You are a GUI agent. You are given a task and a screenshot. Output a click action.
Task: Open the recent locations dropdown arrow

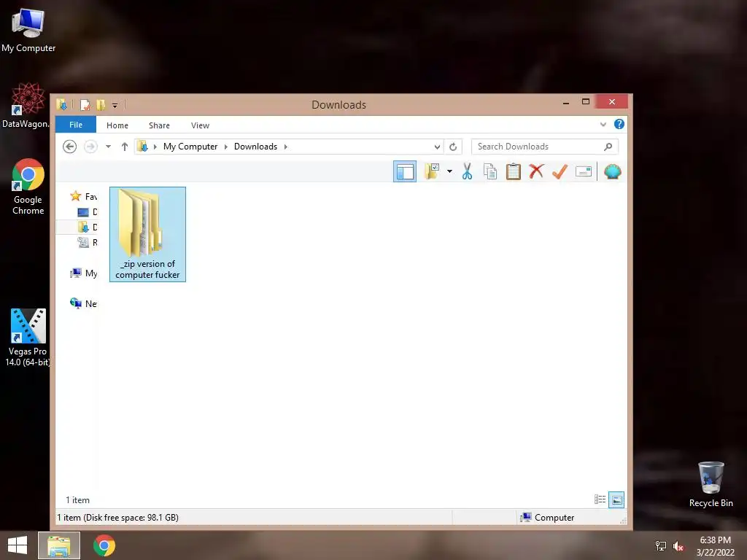pos(109,147)
